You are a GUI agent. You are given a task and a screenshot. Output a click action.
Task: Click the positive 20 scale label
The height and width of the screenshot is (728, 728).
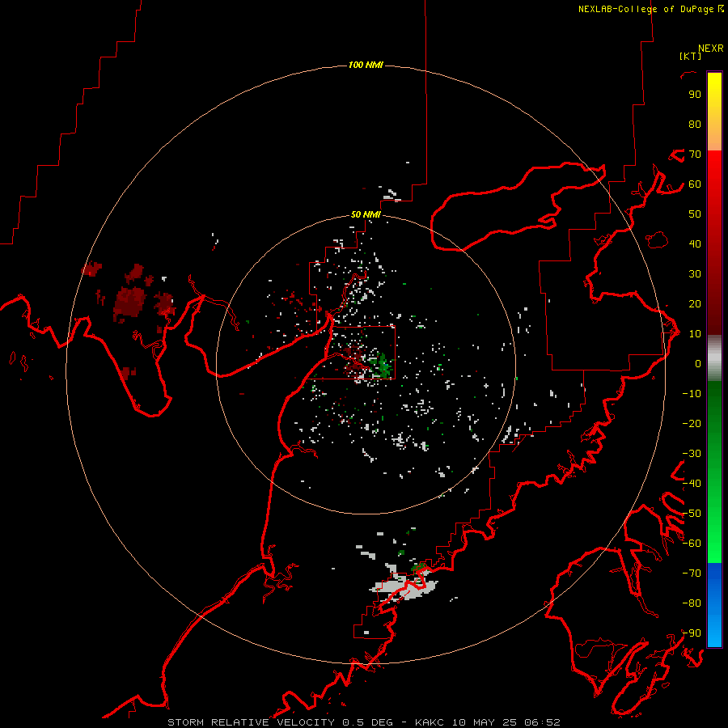[695, 304]
